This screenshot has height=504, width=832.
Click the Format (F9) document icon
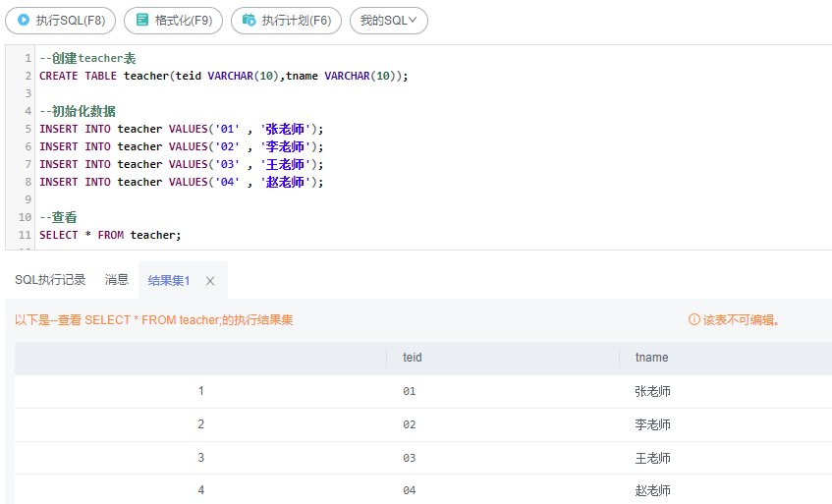[142, 20]
